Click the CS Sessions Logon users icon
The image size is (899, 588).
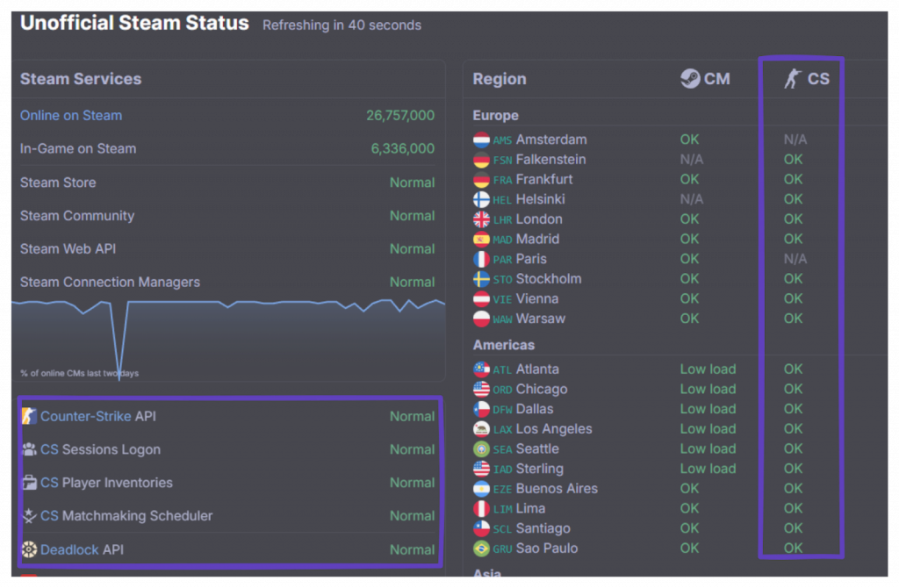pos(29,449)
